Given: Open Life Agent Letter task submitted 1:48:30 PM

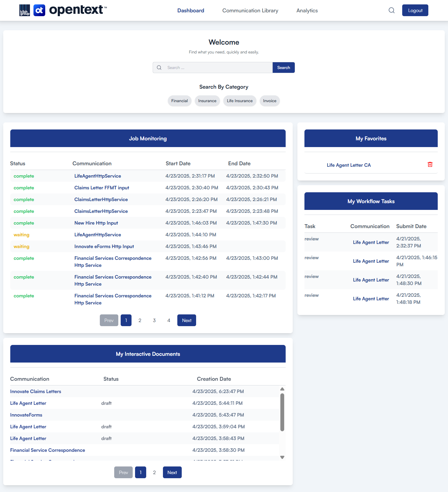Looking at the screenshot, I should (371, 280).
